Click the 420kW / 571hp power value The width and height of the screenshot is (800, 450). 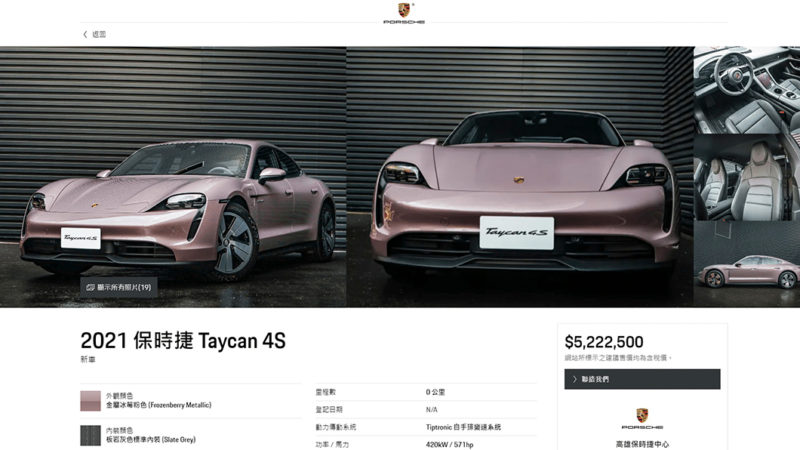click(449, 445)
